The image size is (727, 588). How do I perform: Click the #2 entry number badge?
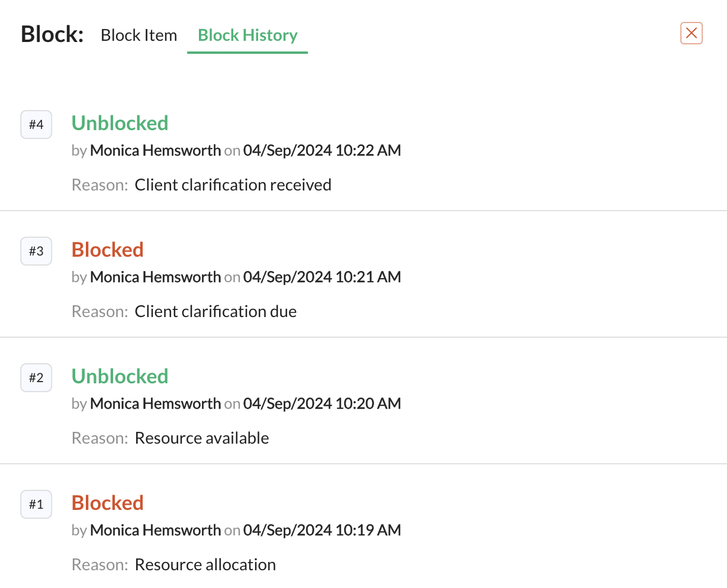(x=36, y=378)
